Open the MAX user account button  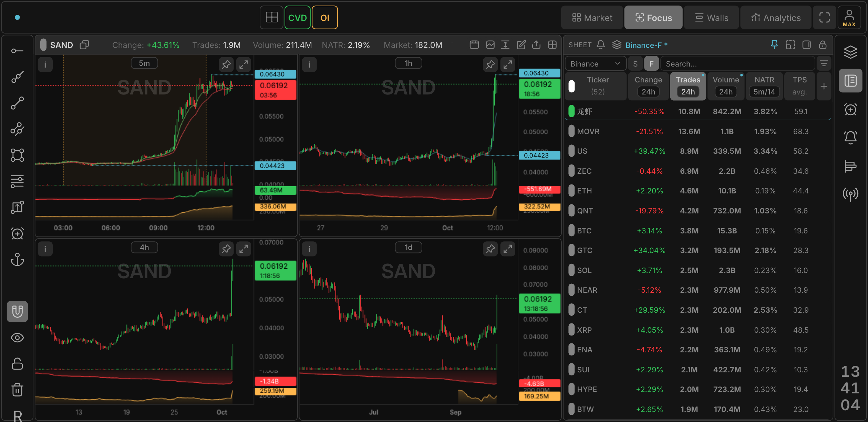tap(849, 18)
